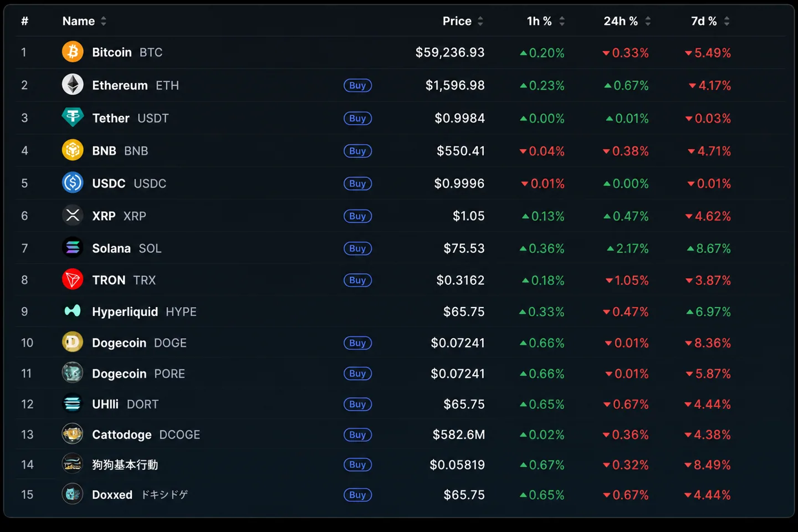Click Solana's 7d change 8.67%
The width and height of the screenshot is (798, 532).
click(x=709, y=248)
